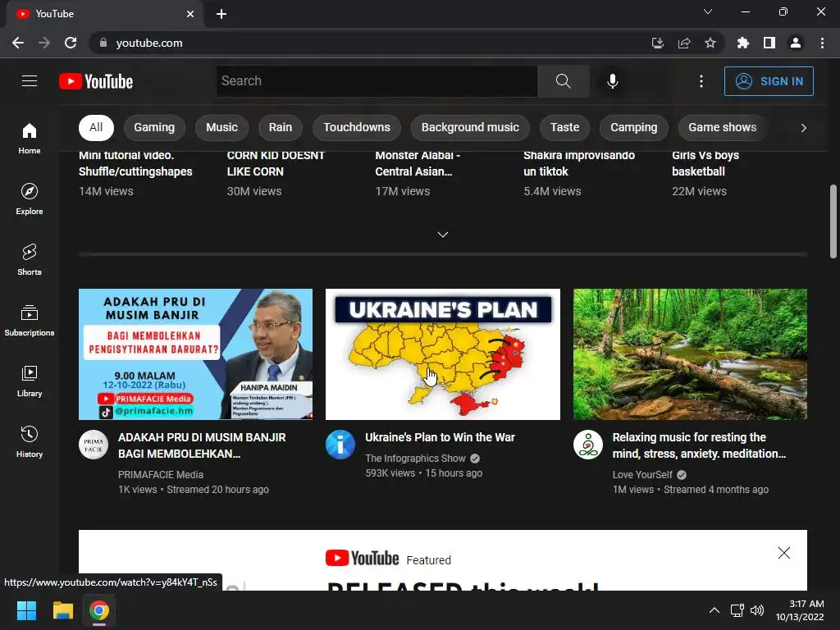Open Chrome three-dot menu
This screenshot has height=630, width=840.
click(822, 43)
